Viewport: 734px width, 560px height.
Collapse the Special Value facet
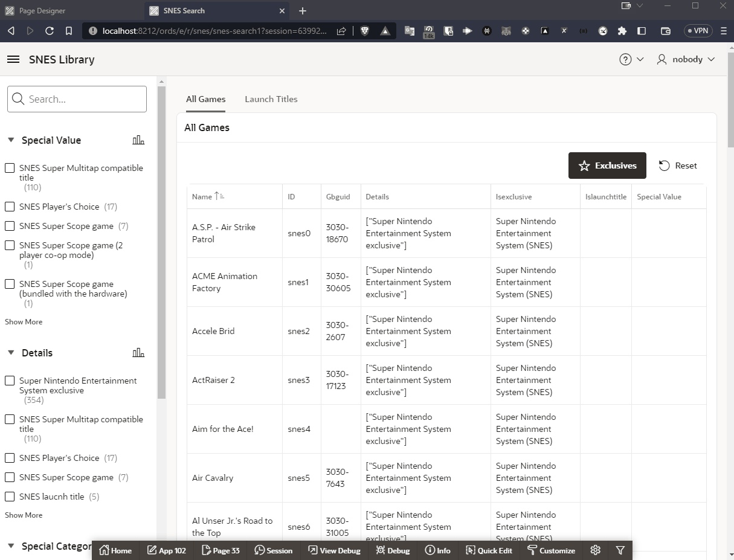click(x=11, y=140)
